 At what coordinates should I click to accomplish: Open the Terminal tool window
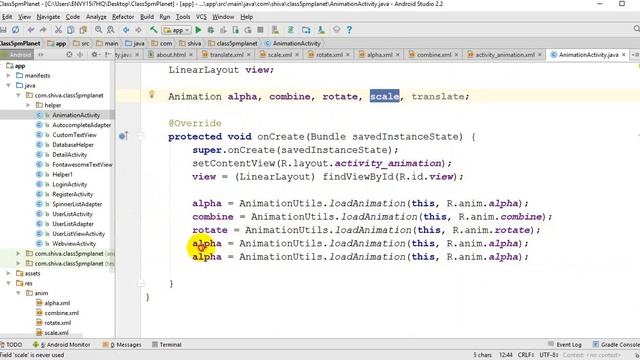[x=167, y=344]
